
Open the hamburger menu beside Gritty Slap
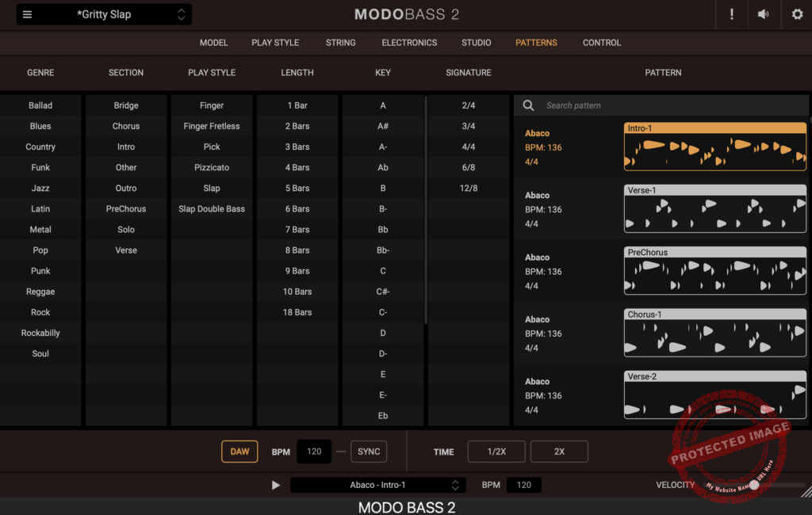coord(28,14)
